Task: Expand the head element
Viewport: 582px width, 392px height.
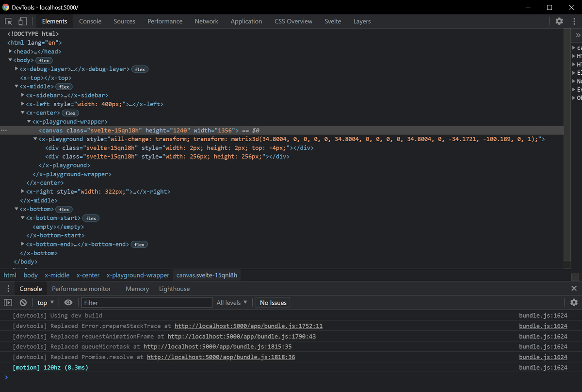Action: coord(10,51)
